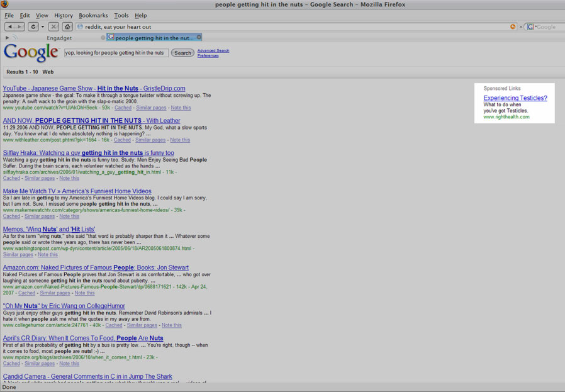Open 'Make Me Watch TV » America's Funniest Home Videos'

[77, 191]
